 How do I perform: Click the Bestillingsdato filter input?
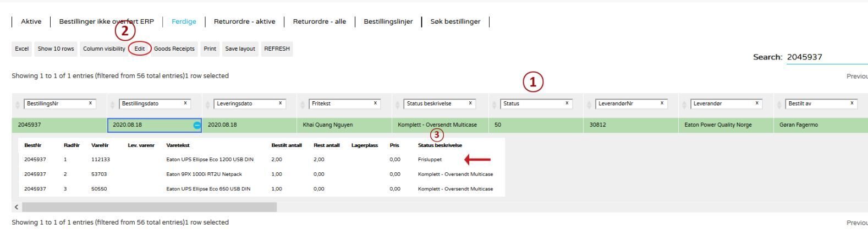pyautogui.click(x=155, y=104)
